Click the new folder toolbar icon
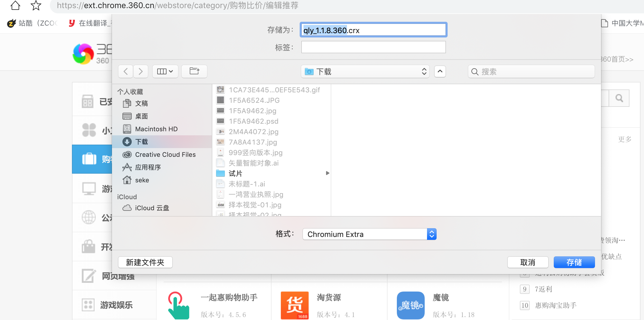Screen dimensions: 644x320 click(194, 71)
